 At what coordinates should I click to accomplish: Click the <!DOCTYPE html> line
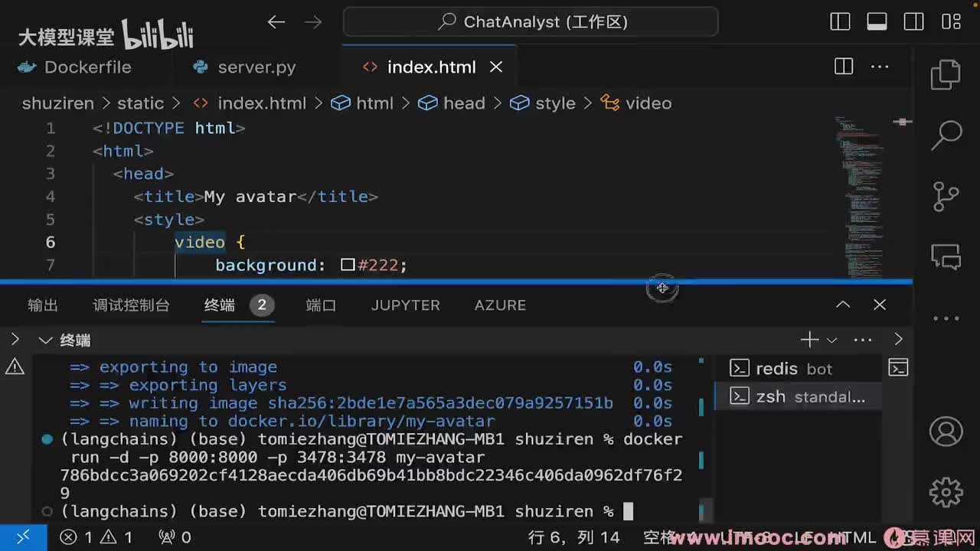[169, 128]
